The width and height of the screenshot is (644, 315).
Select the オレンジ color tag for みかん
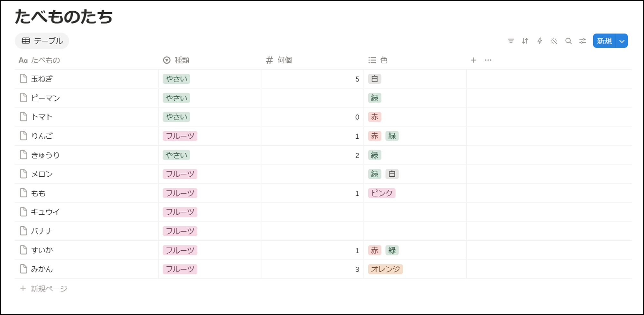(x=385, y=269)
